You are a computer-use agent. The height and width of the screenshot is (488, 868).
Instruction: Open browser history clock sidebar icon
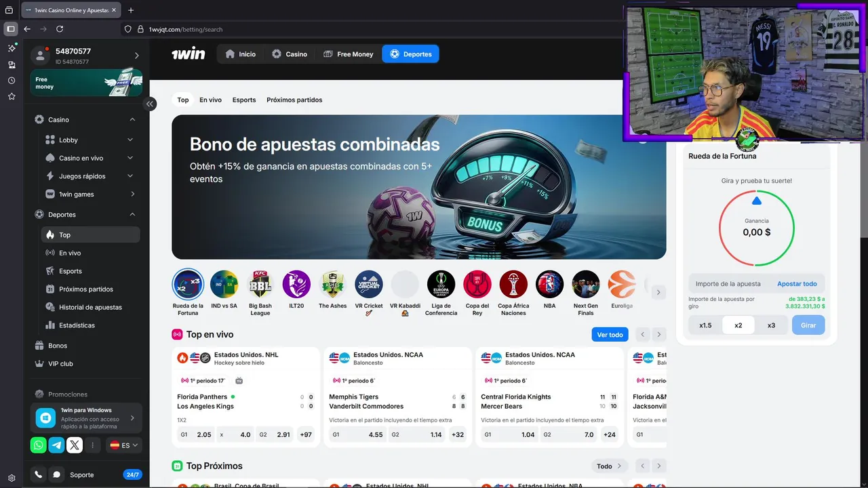[x=12, y=80]
